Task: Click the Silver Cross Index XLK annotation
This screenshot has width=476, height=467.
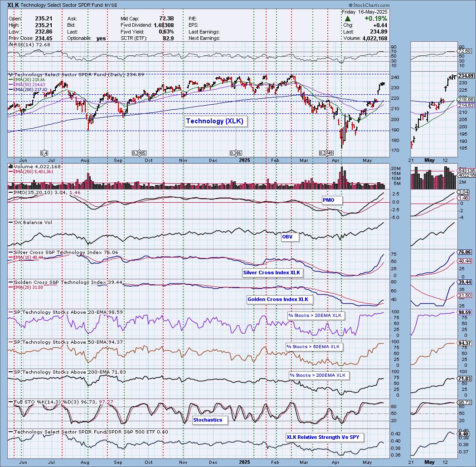Action: (x=272, y=272)
